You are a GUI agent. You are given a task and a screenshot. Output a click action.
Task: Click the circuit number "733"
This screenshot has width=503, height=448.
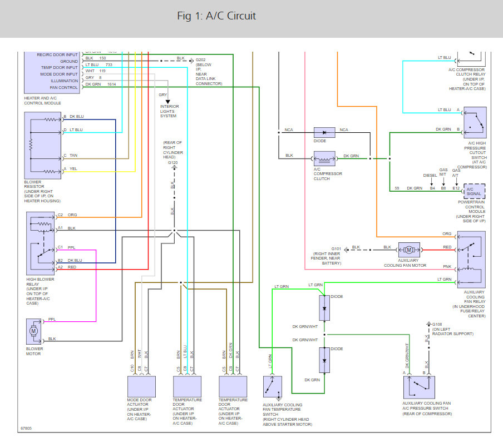[109, 64]
